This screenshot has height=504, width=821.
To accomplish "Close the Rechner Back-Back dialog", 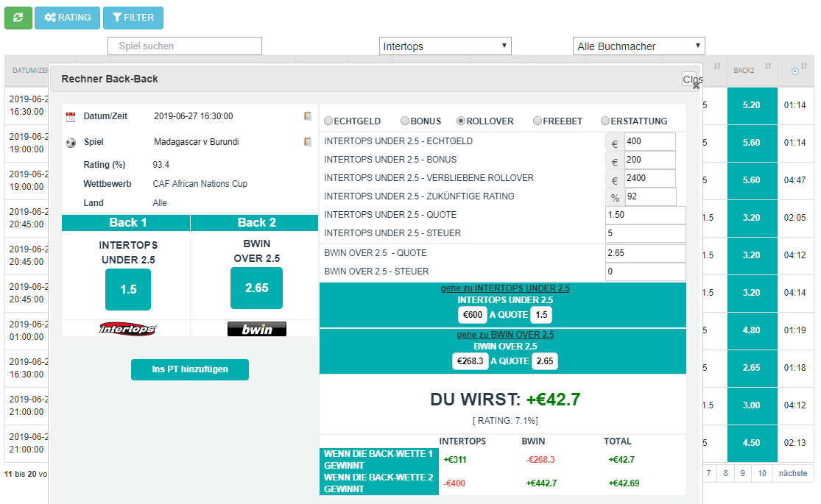I will click(x=691, y=79).
